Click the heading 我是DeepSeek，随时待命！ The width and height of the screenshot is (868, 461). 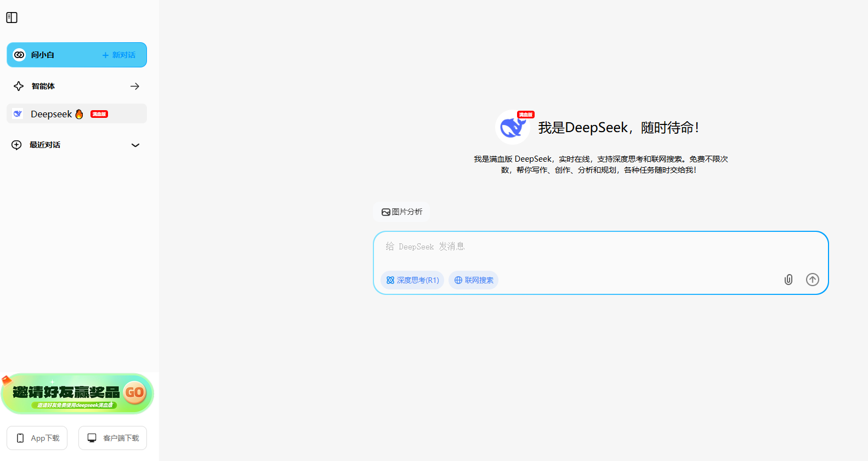point(619,128)
